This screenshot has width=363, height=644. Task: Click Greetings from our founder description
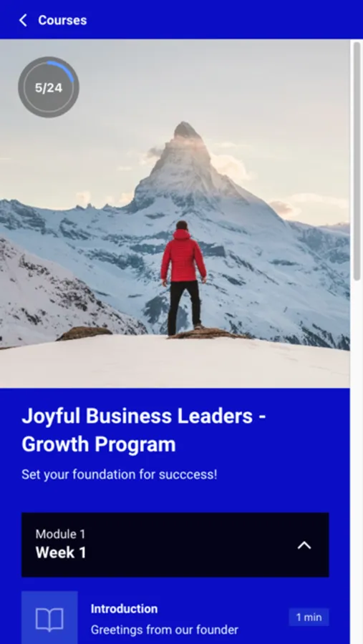(165, 630)
